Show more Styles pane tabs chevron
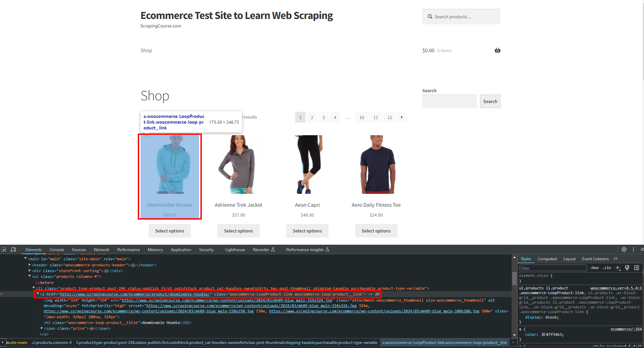Viewport: 644px width, 348px height. click(616, 259)
